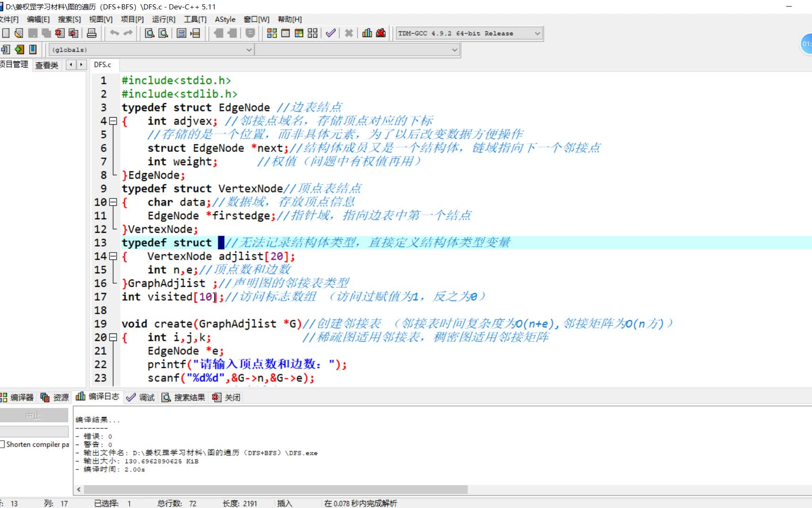Collapse the fold marker at line 14

113,256
